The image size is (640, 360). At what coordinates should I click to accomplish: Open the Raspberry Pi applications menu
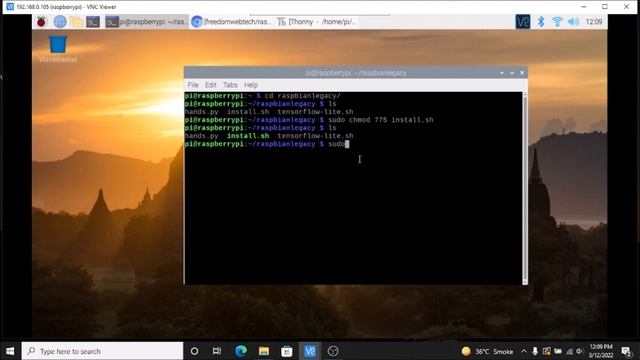pos(41,22)
